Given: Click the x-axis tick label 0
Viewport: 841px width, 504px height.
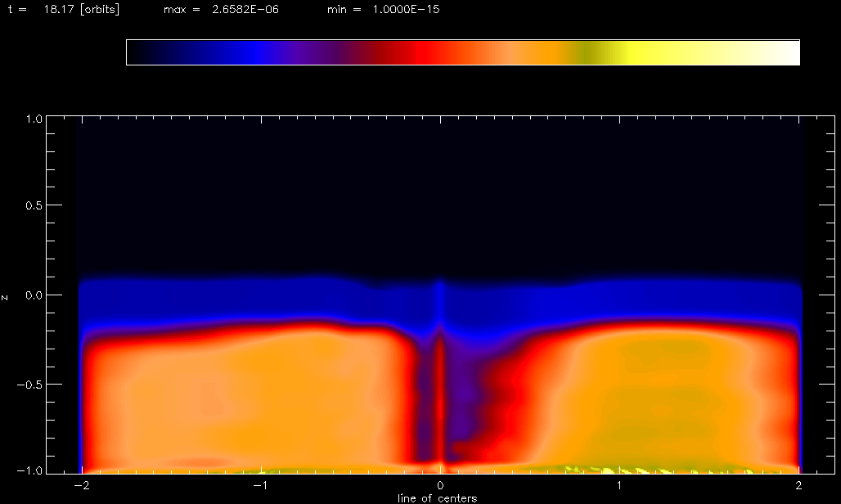Looking at the screenshot, I should [x=441, y=486].
